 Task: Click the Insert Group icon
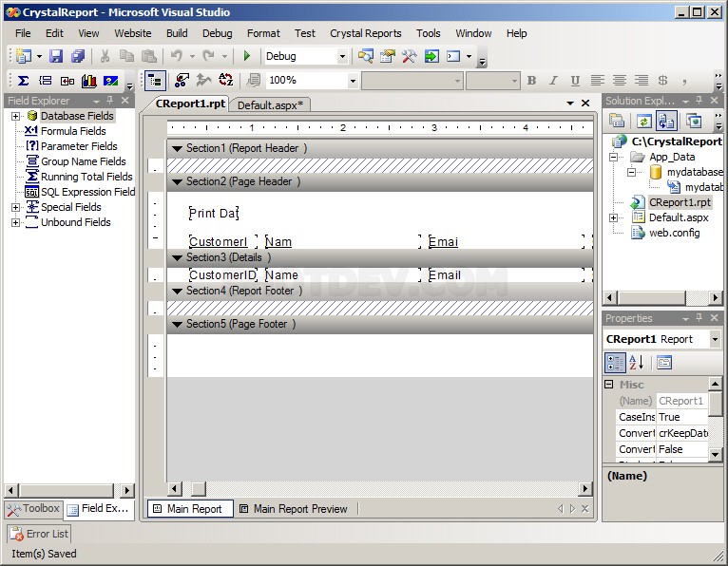pyautogui.click(x=45, y=81)
